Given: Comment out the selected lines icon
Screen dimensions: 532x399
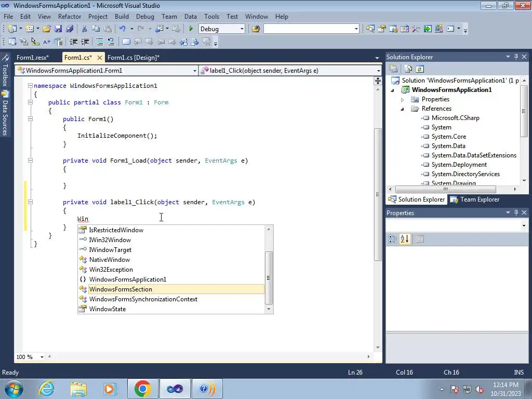Looking at the screenshot, I should click(x=100, y=42).
